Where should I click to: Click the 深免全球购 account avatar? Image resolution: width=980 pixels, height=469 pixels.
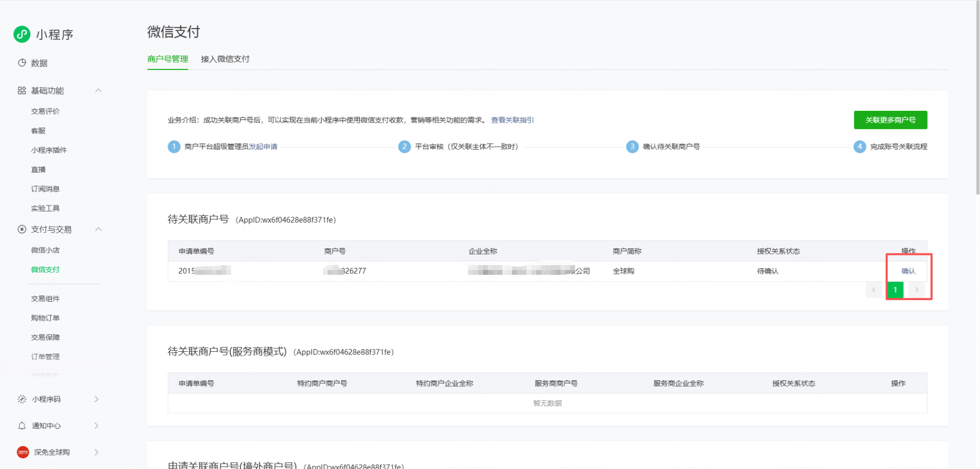[23, 452]
